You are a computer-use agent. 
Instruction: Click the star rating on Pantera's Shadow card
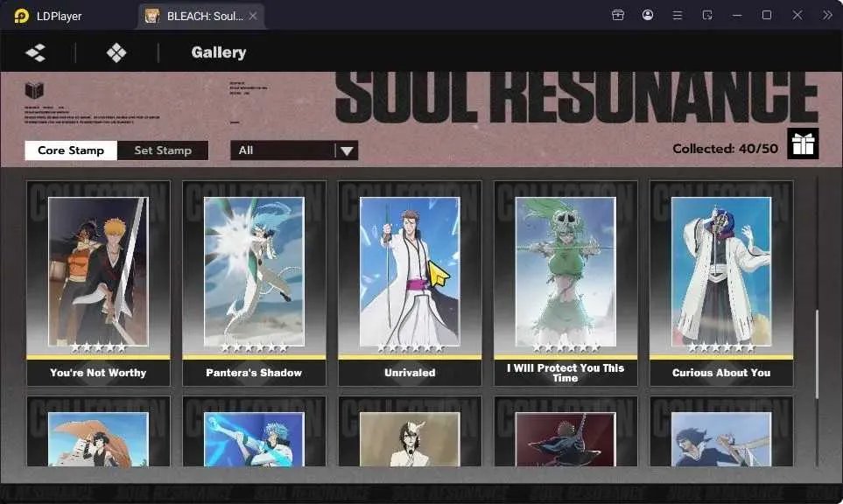click(x=254, y=348)
